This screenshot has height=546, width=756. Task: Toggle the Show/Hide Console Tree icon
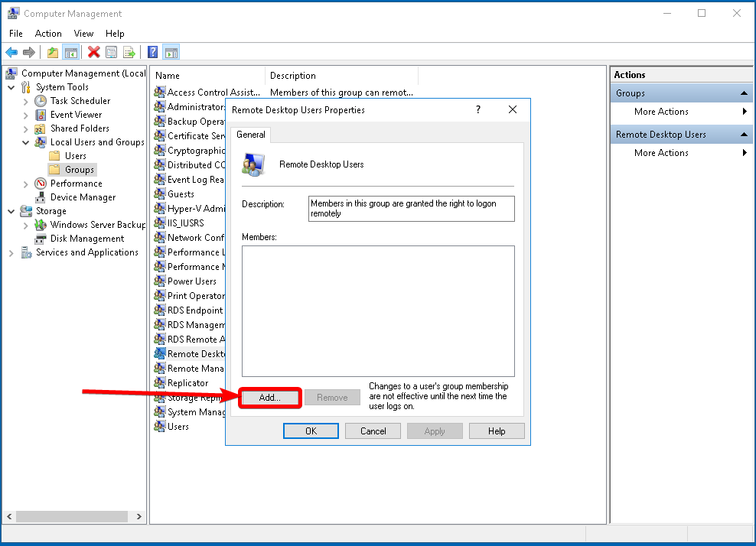pyautogui.click(x=71, y=52)
